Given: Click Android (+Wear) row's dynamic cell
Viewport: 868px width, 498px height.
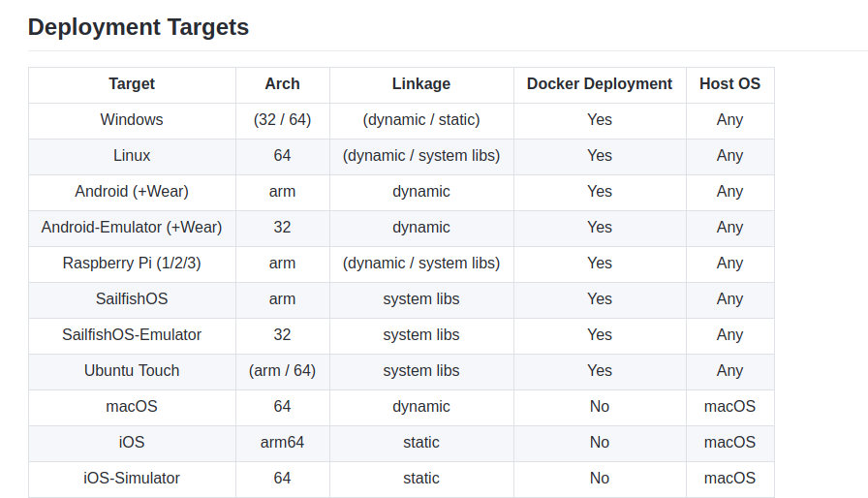Looking at the screenshot, I should [x=421, y=192].
